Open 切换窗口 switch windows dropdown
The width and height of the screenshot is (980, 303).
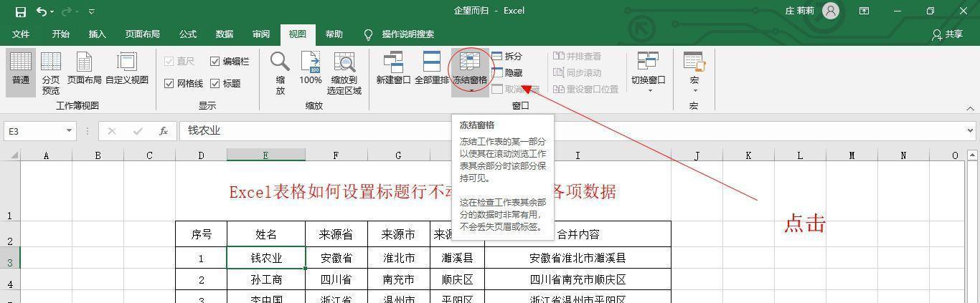[x=649, y=73]
